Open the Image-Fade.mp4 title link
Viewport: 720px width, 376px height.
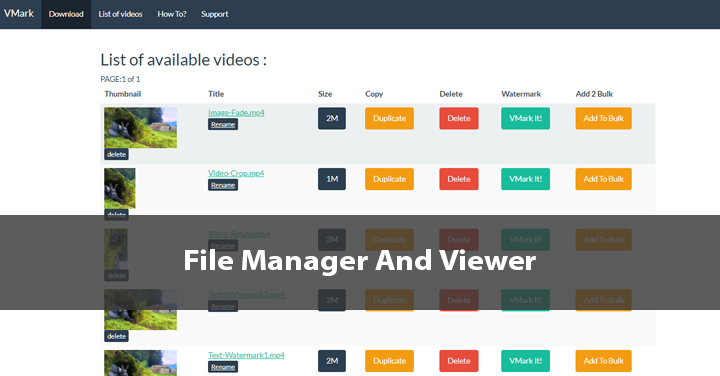coord(236,112)
